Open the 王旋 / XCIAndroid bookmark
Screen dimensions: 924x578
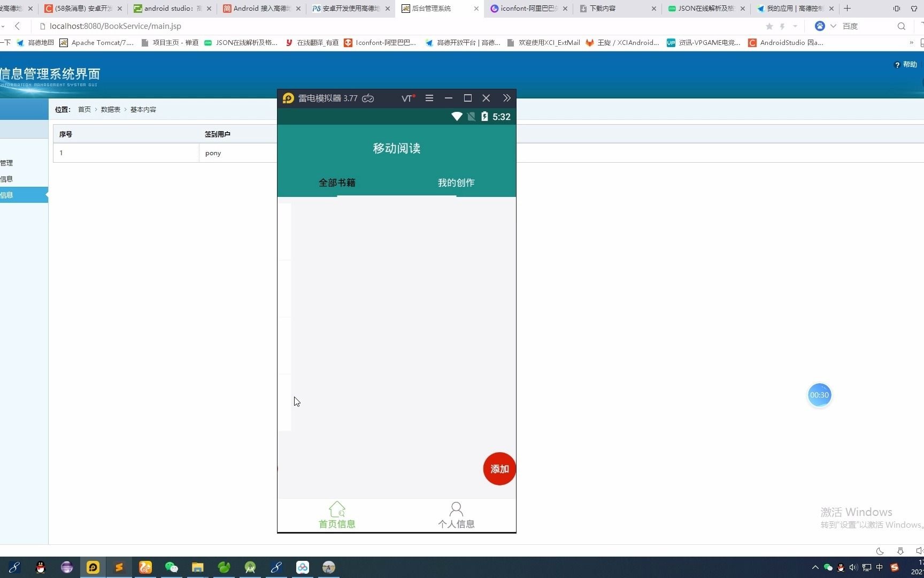622,43
